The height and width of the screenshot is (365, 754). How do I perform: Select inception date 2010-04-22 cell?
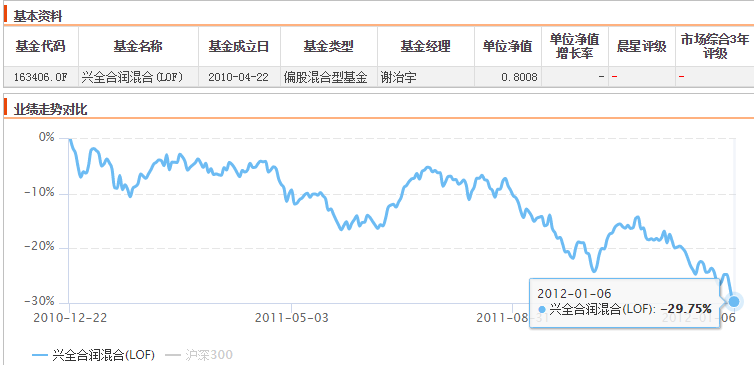point(239,77)
